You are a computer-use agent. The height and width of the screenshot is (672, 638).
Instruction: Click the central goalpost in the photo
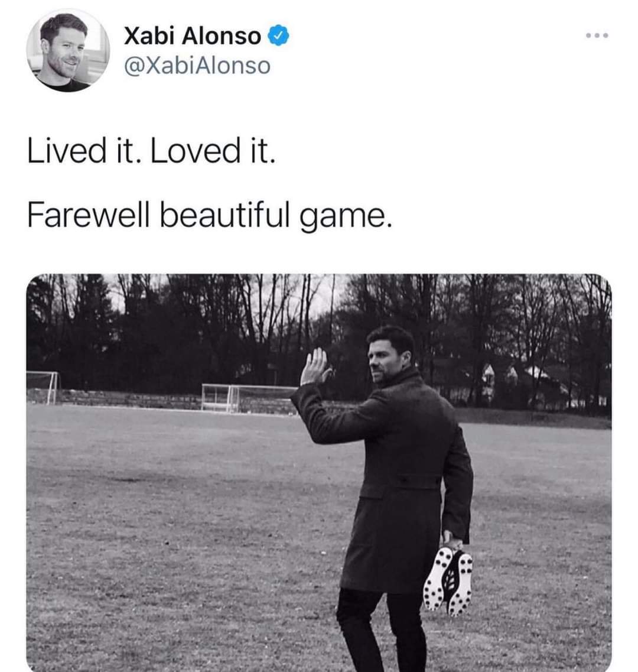click(249, 398)
